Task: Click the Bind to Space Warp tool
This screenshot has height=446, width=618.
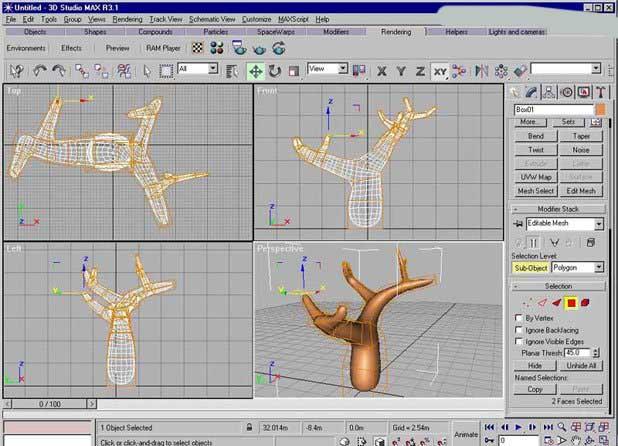Action: 124,71
